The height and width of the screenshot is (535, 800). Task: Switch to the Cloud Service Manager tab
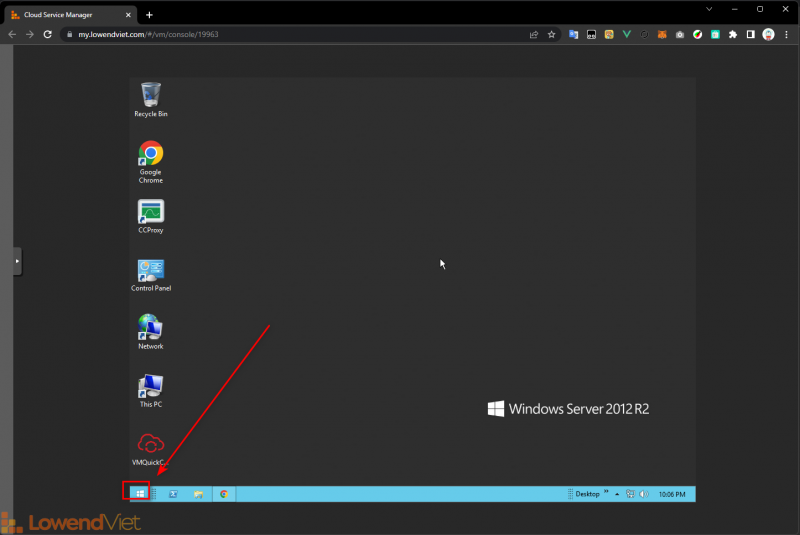70,15
